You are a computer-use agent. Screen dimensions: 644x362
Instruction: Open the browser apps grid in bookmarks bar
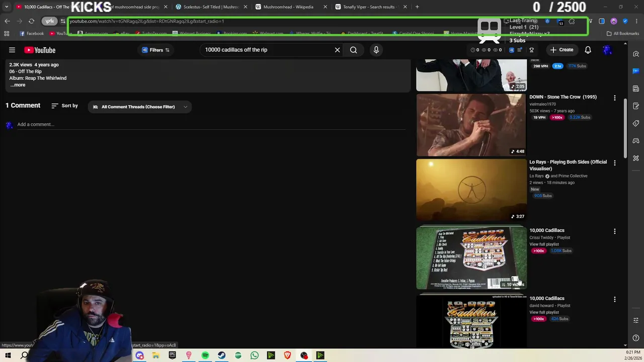(7, 34)
